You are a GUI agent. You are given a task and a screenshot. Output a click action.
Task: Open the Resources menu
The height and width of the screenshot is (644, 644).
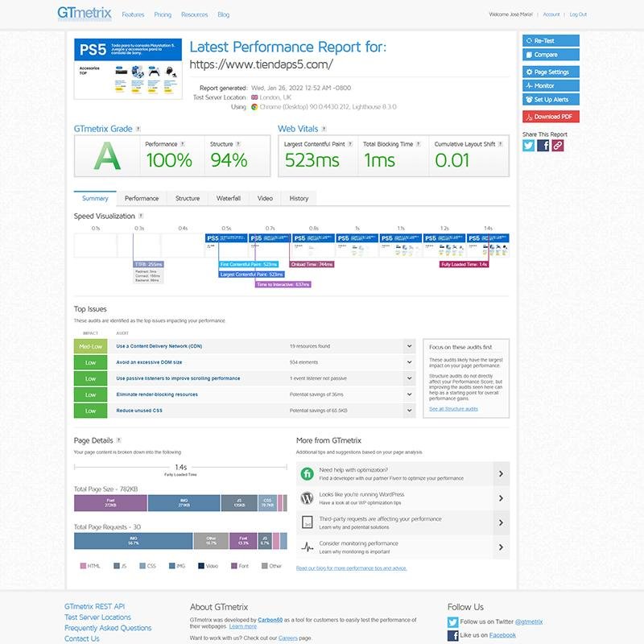pos(194,14)
